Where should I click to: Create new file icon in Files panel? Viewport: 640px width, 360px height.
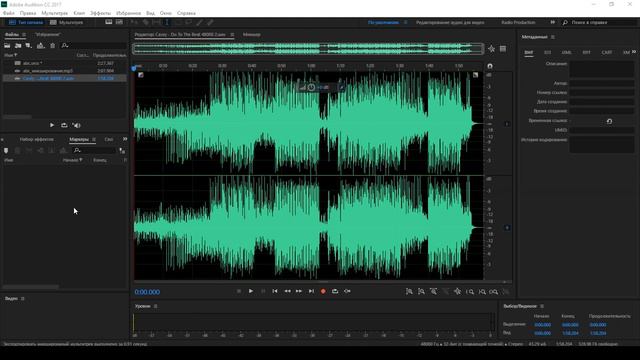pyautogui.click(x=29, y=46)
